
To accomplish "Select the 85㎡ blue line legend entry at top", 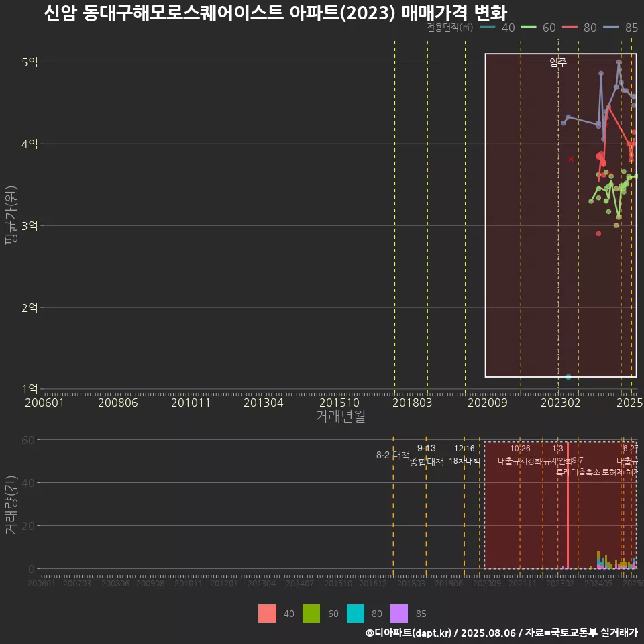I will click(621, 28).
